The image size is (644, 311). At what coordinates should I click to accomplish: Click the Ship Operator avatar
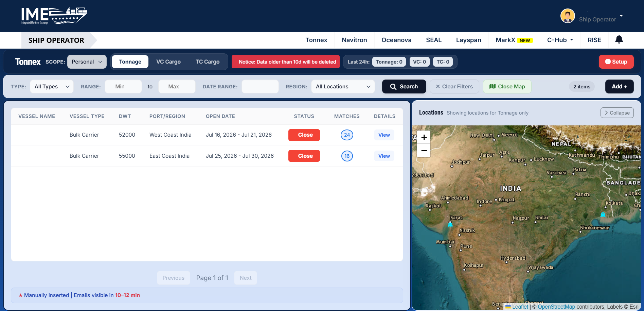click(x=568, y=16)
